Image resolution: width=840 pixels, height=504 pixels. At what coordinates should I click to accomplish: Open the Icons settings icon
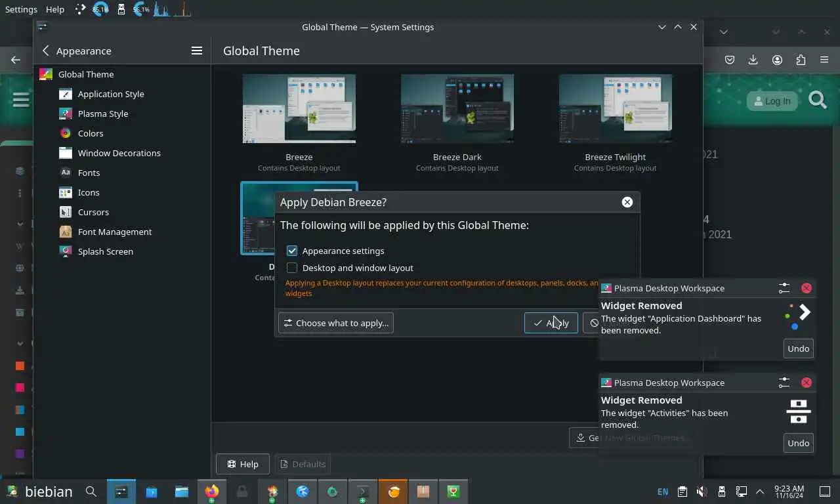point(66,192)
